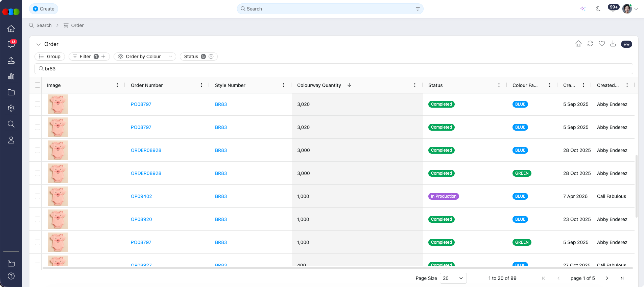The width and height of the screenshot is (644, 287).
Task: Open the Order by Colour view dropdown
Action: tap(145, 57)
